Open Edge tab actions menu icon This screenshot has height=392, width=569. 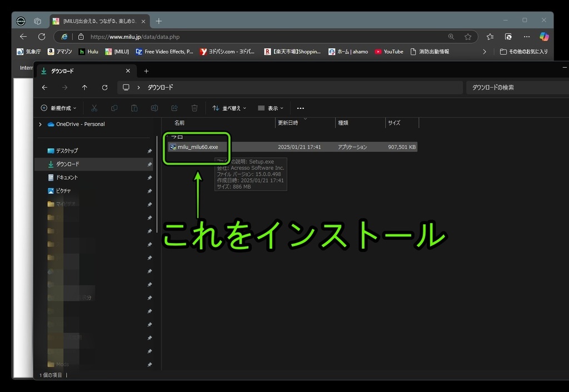37,21
